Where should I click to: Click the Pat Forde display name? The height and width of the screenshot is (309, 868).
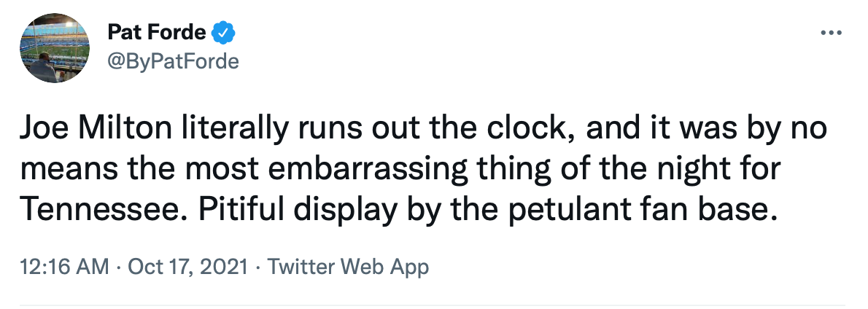click(x=157, y=33)
